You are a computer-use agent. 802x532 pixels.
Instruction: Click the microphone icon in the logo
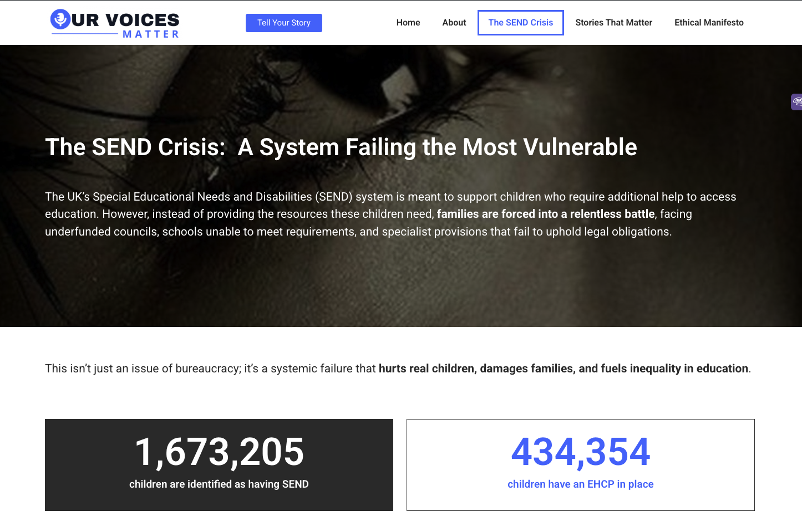(x=60, y=19)
